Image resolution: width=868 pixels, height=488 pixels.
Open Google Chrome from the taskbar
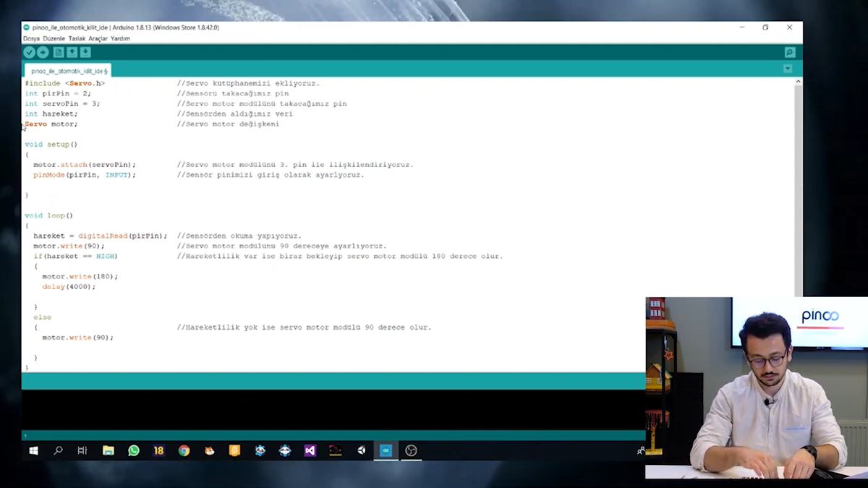(x=184, y=450)
